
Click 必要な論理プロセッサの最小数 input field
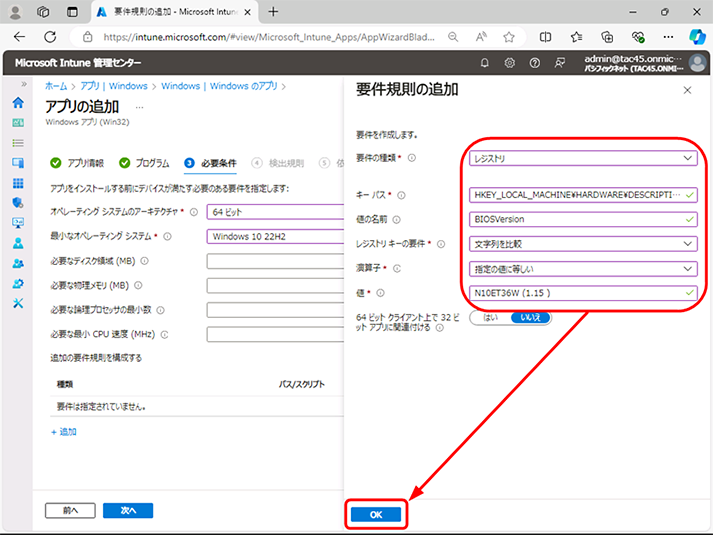click(275, 310)
